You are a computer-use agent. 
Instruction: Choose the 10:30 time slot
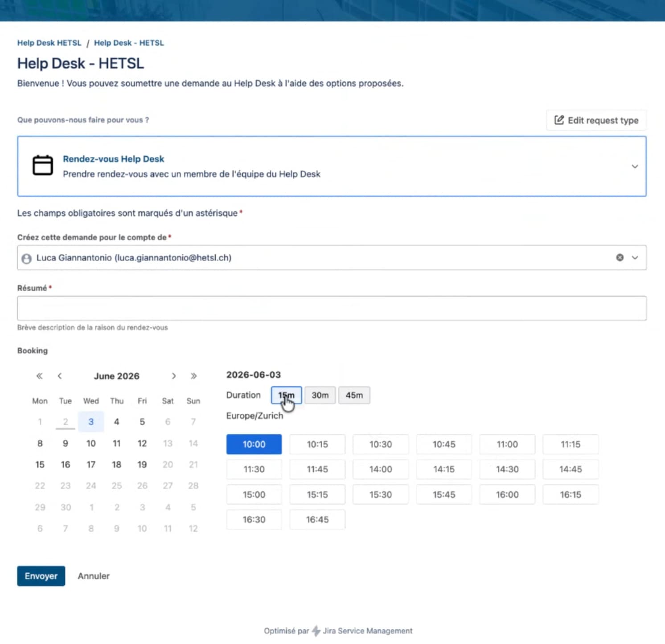[381, 444]
